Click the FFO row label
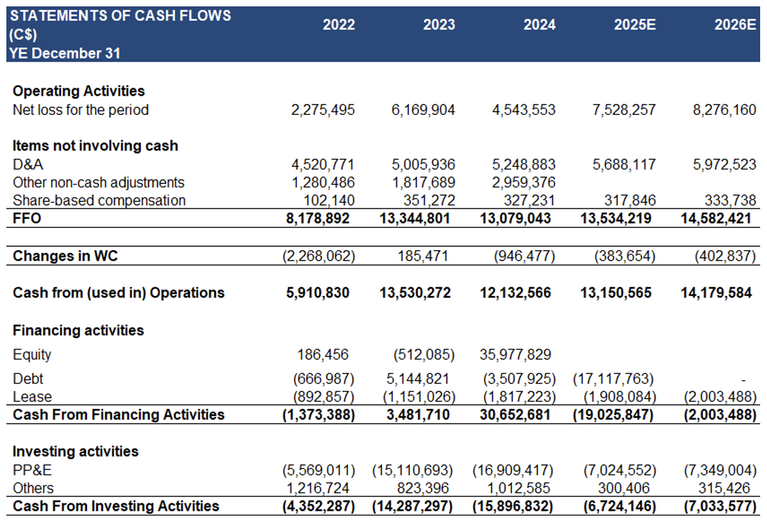The image size is (767, 532). point(27,218)
